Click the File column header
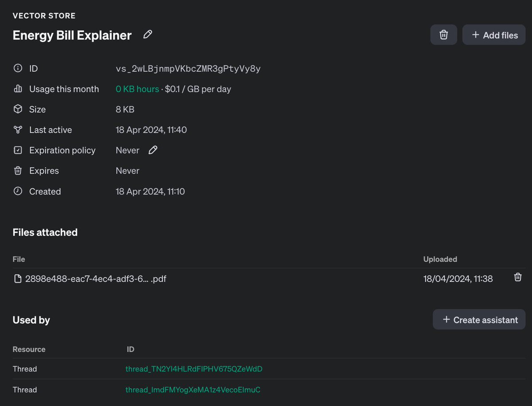The image size is (532, 406). click(19, 259)
